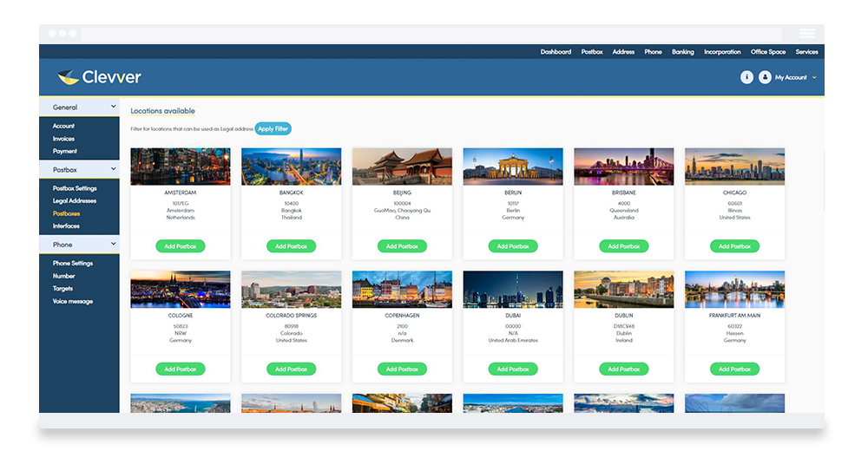Screen dimensions: 868x451
Task: Add Postbox for Dublin
Action: click(624, 369)
